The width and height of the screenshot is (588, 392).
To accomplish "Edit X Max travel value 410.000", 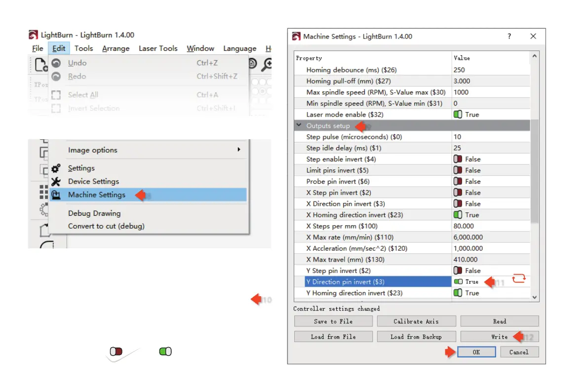I will pyautogui.click(x=491, y=260).
